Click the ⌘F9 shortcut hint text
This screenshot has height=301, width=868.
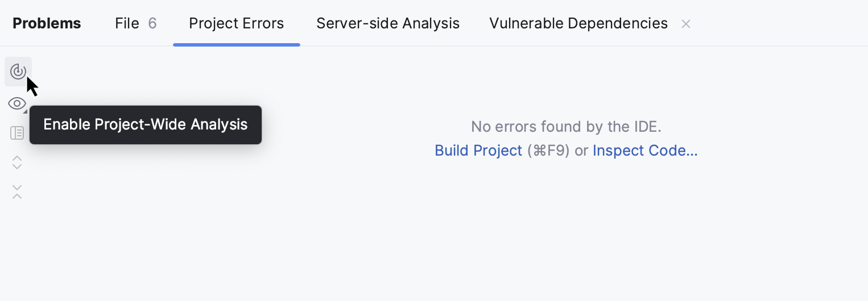548,150
